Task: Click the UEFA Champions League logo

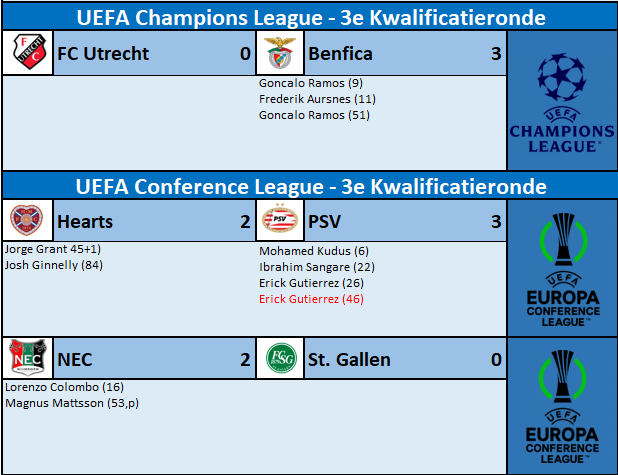Action: click(562, 102)
